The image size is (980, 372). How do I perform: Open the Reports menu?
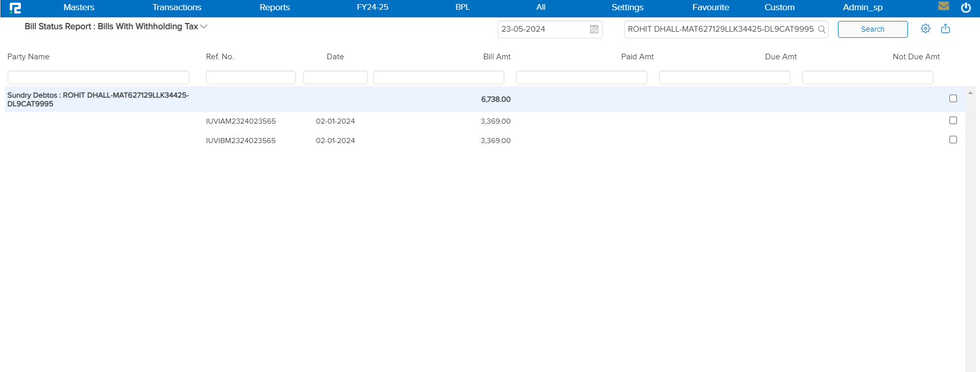pyautogui.click(x=274, y=7)
